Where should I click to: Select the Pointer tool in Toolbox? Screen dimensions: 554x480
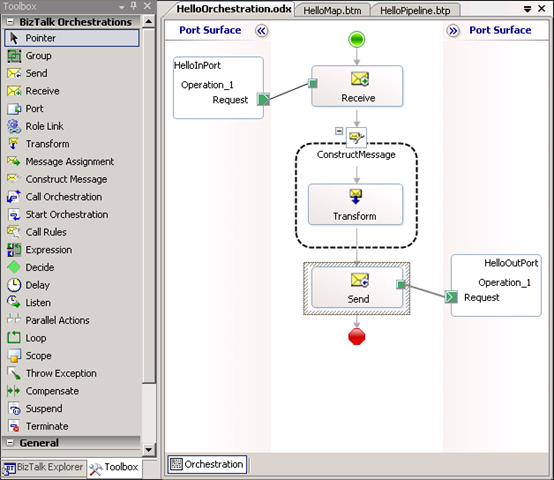tap(72, 38)
